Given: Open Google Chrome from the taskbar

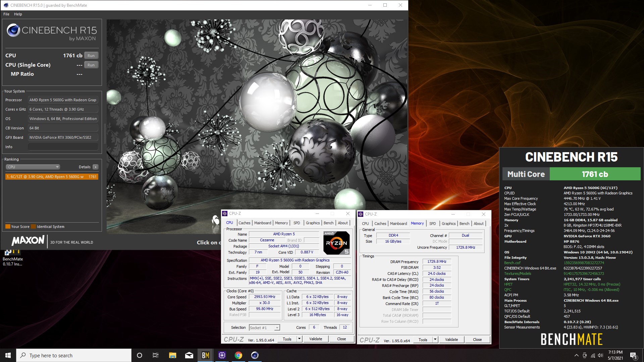Looking at the screenshot, I should 238,355.
